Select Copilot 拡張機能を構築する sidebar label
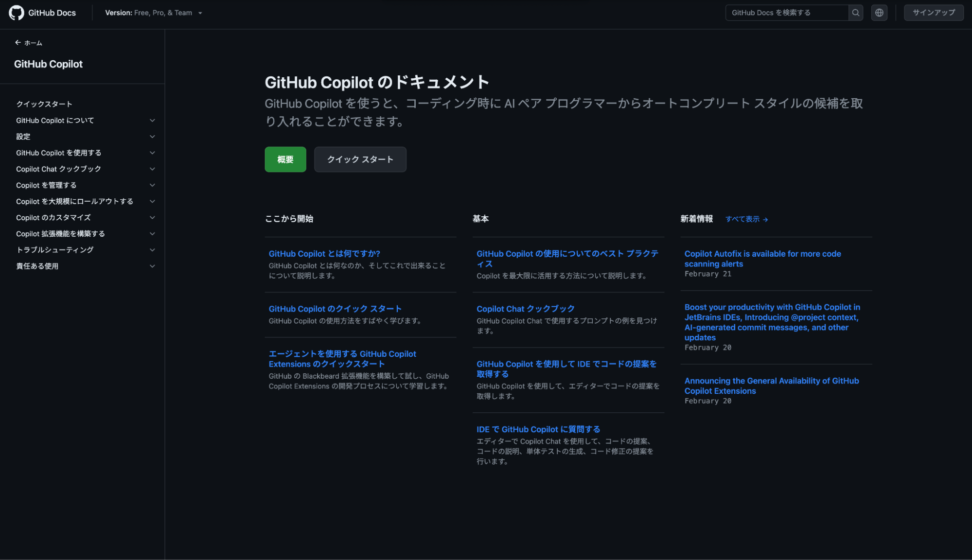Viewport: 972px width, 560px height. click(60, 234)
